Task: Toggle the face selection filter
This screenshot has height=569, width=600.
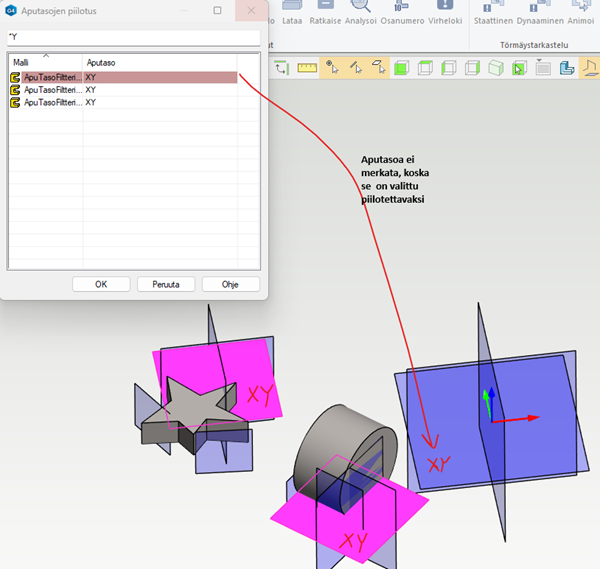Action: click(380, 68)
